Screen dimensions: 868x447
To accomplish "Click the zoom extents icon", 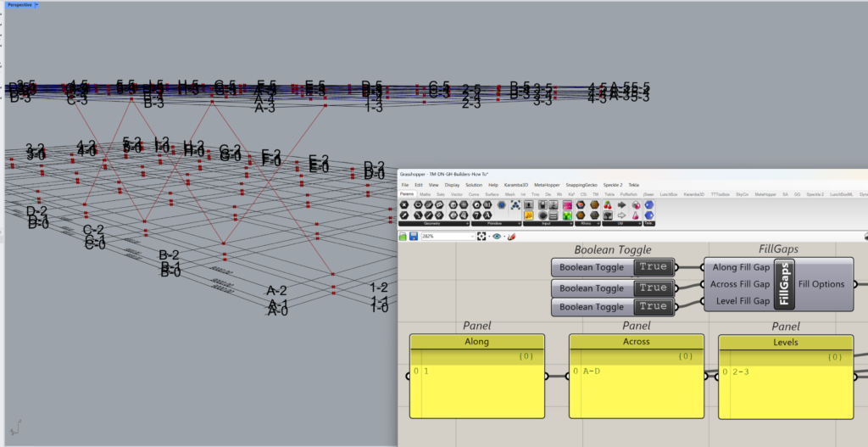I will 481,237.
